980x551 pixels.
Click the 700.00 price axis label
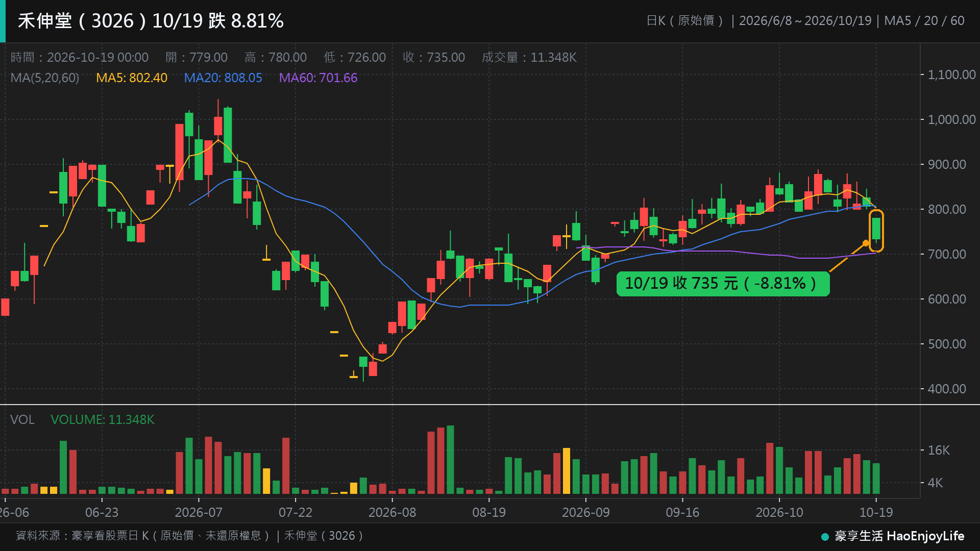pos(947,255)
